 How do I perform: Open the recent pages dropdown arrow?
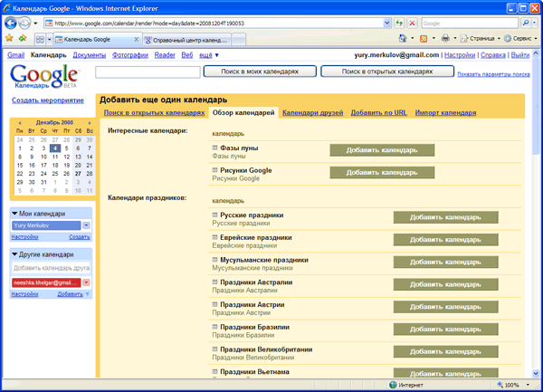point(35,24)
